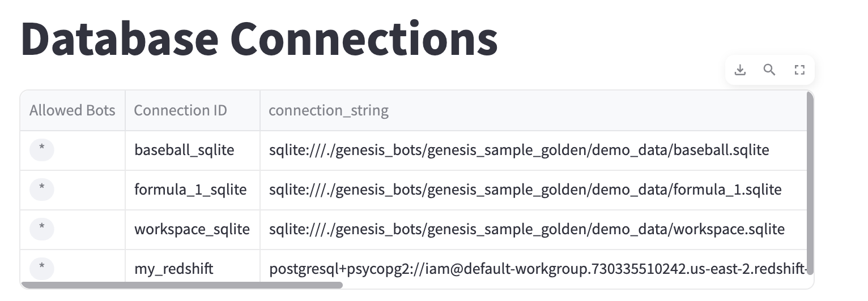Screen dimensions: 868x301
Task: Select the formula_1_sqlite connection ID cell
Action: pos(190,190)
